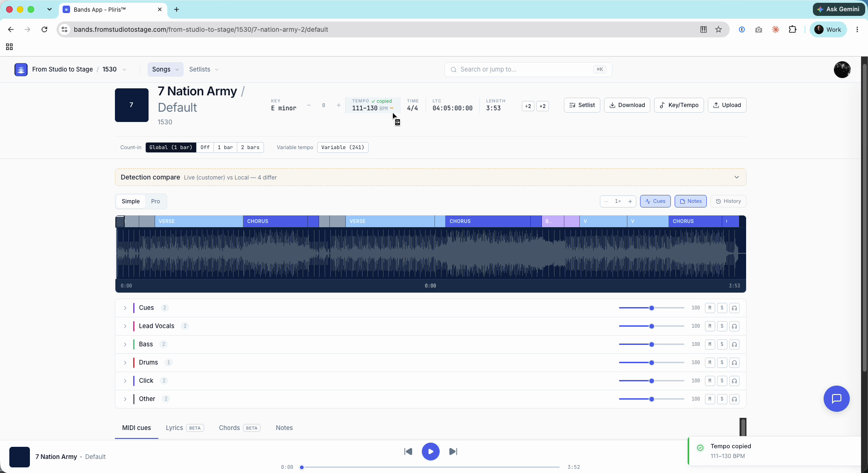
Task: Open the Setlists dropdown menu
Action: (204, 69)
